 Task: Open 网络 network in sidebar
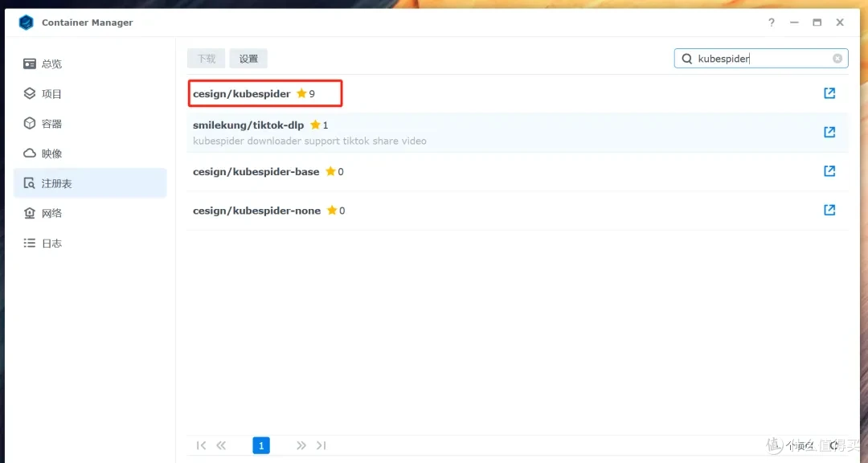click(x=90, y=213)
